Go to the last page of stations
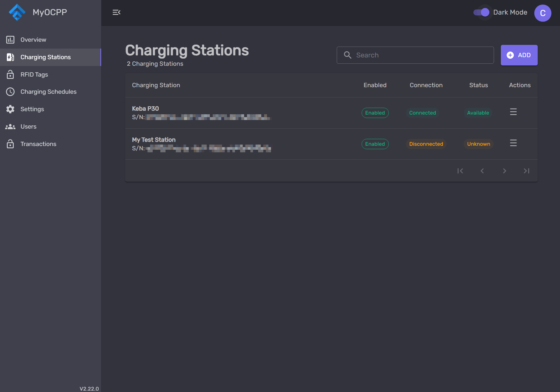The image size is (560, 392). [526, 171]
